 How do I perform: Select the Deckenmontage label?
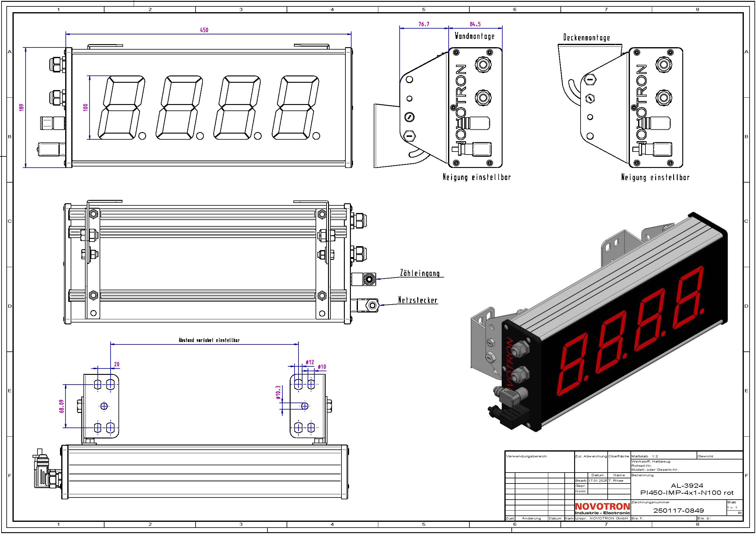[x=586, y=37]
